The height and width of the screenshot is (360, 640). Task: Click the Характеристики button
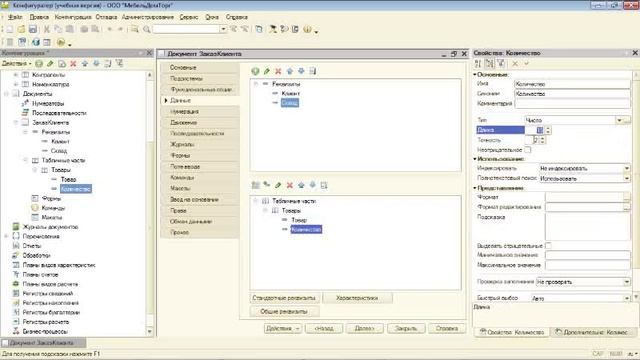click(x=357, y=298)
